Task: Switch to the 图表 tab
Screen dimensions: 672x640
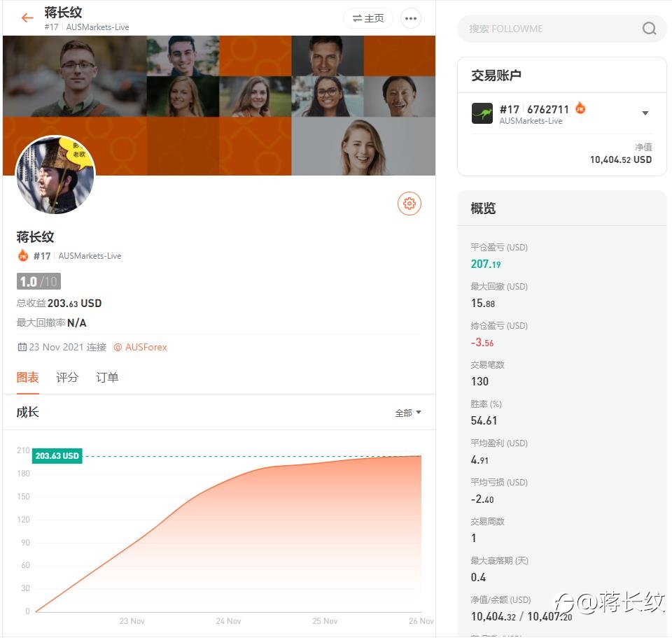Action: tap(27, 378)
